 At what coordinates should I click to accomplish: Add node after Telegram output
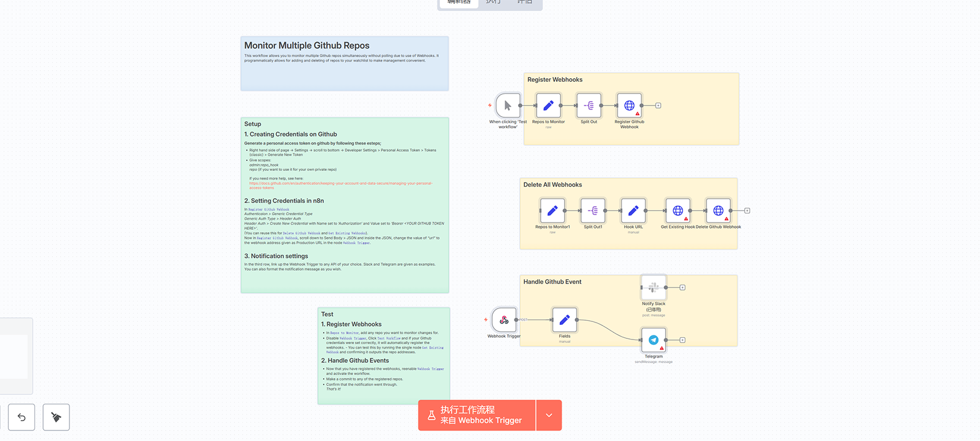(x=682, y=340)
